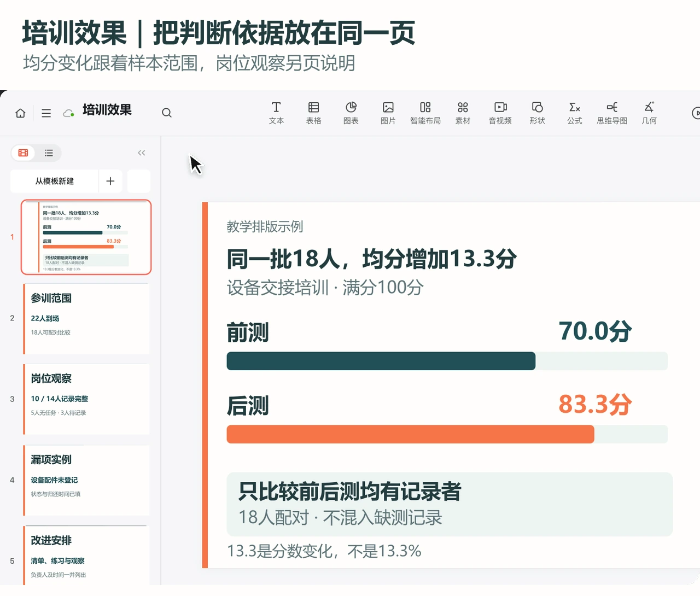Insert audio or video (音视频)
This screenshot has width=700, height=596.
pyautogui.click(x=500, y=113)
